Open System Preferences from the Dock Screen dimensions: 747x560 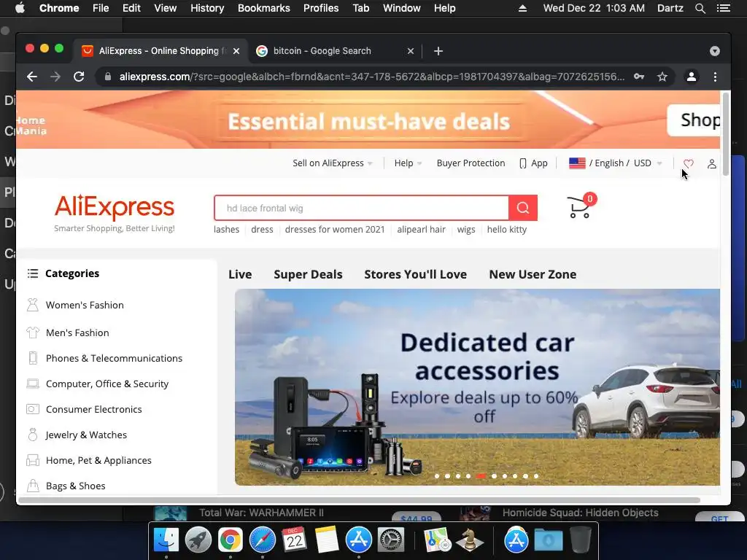391,540
